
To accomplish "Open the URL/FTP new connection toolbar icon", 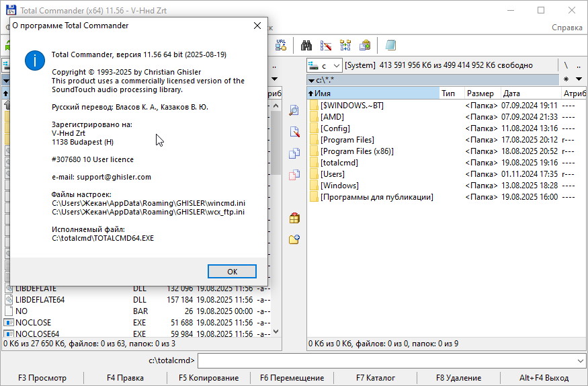I will pos(280,45).
